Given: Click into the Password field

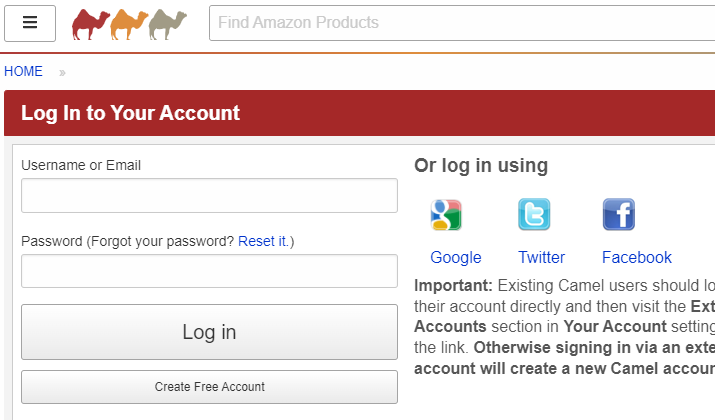Looking at the screenshot, I should coord(209,271).
